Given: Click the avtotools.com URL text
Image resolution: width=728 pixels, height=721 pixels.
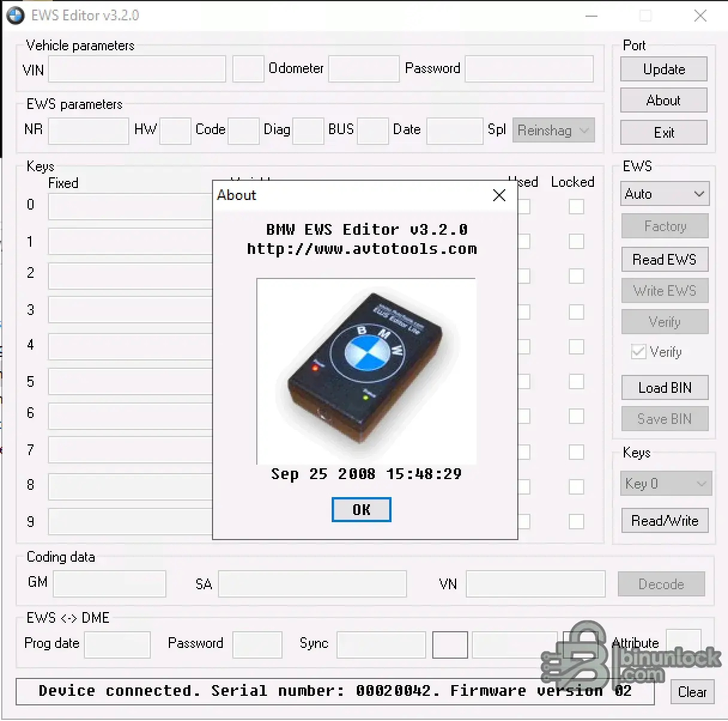Looking at the screenshot, I should click(x=362, y=249).
